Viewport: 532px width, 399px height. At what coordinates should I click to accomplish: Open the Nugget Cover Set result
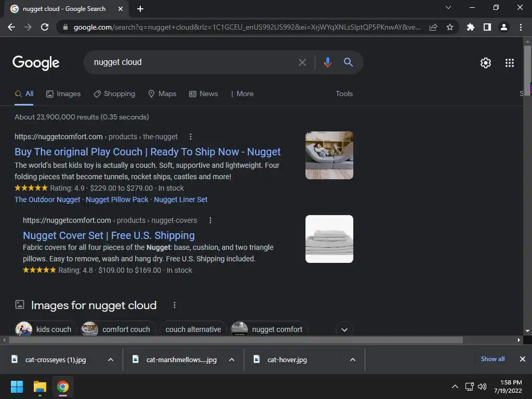coord(109,235)
